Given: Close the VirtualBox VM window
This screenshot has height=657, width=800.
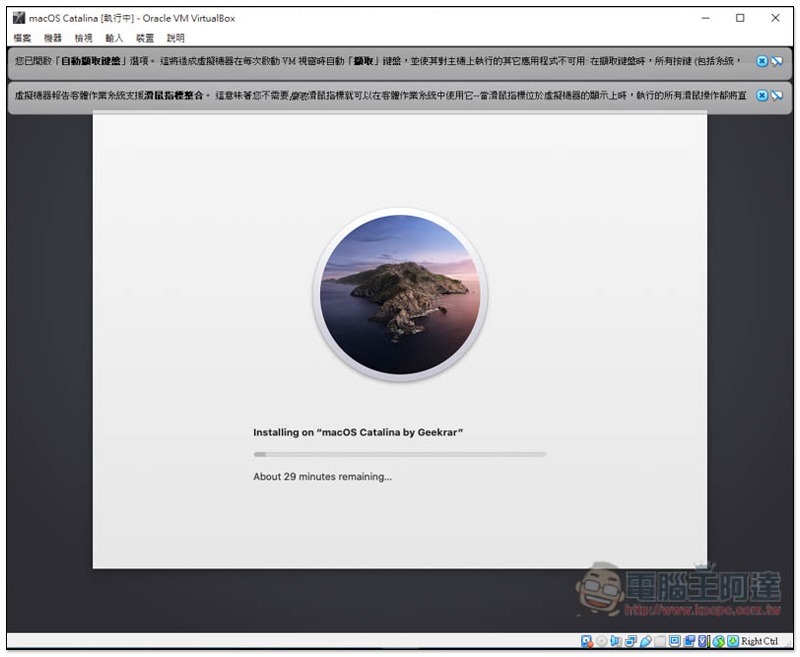Looking at the screenshot, I should [775, 18].
